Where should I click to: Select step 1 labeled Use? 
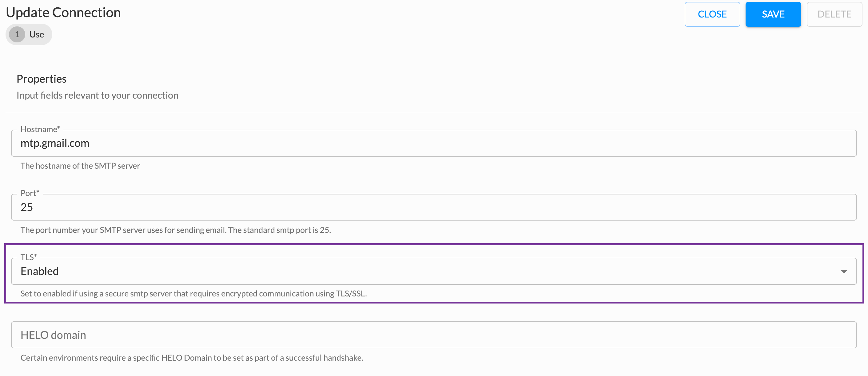pos(29,34)
